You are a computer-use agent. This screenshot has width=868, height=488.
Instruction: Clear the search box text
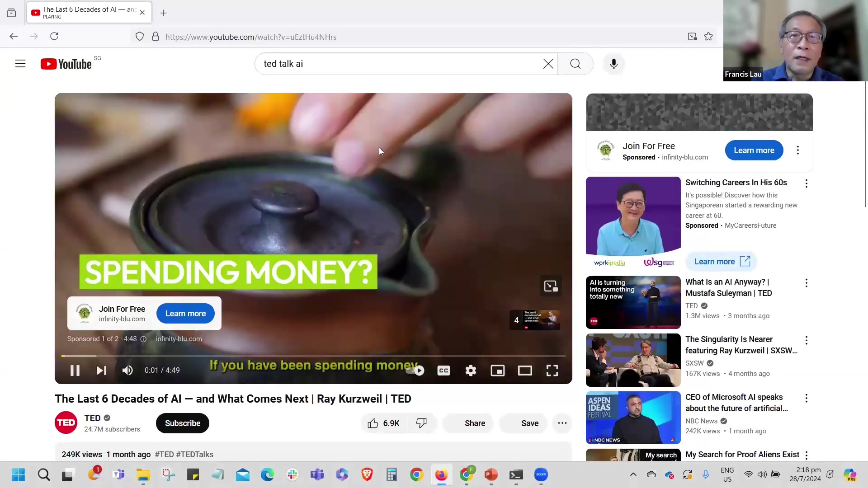click(548, 64)
